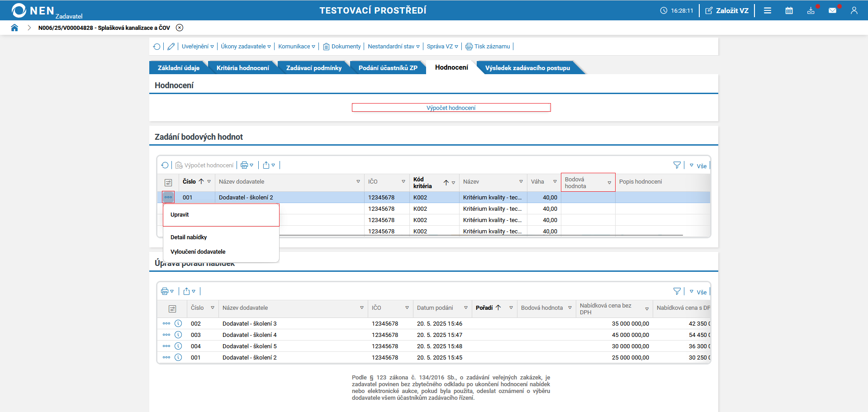868x412 pixels.
Task: Click the Výpočet hodnocení link
Action: point(451,108)
